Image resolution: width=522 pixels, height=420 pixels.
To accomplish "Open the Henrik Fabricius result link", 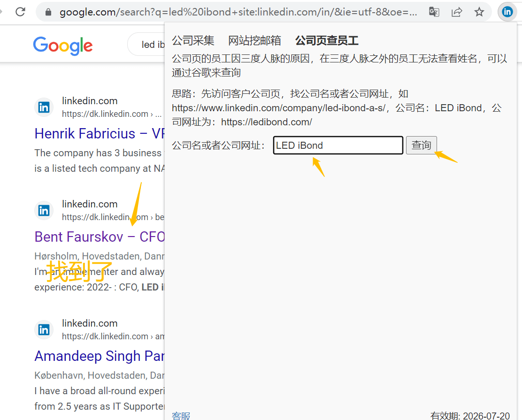I will coord(100,133).
